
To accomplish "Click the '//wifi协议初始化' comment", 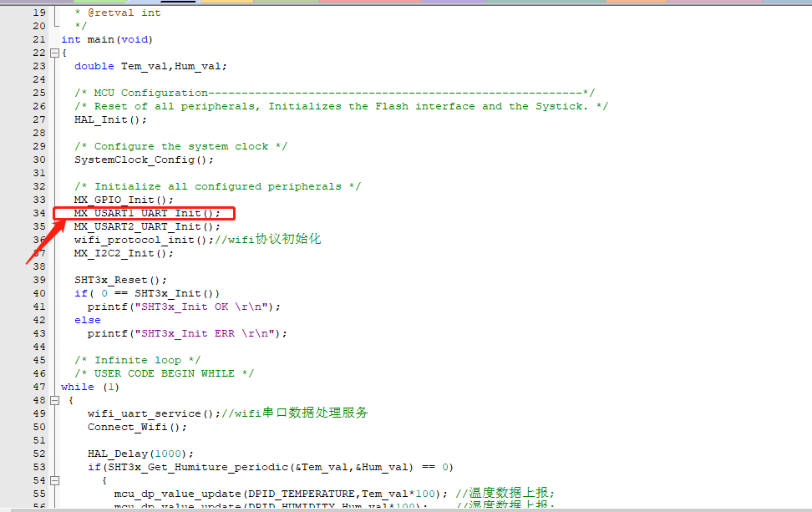I will coord(267,239).
